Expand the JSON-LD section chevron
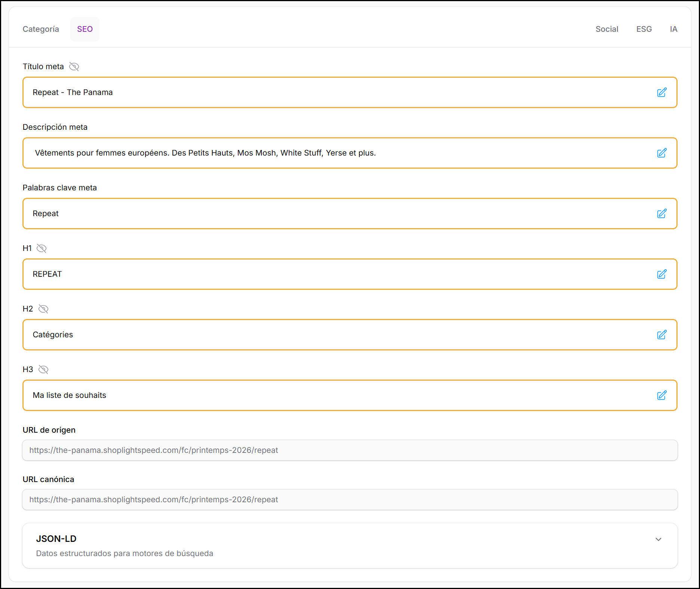 [658, 539]
